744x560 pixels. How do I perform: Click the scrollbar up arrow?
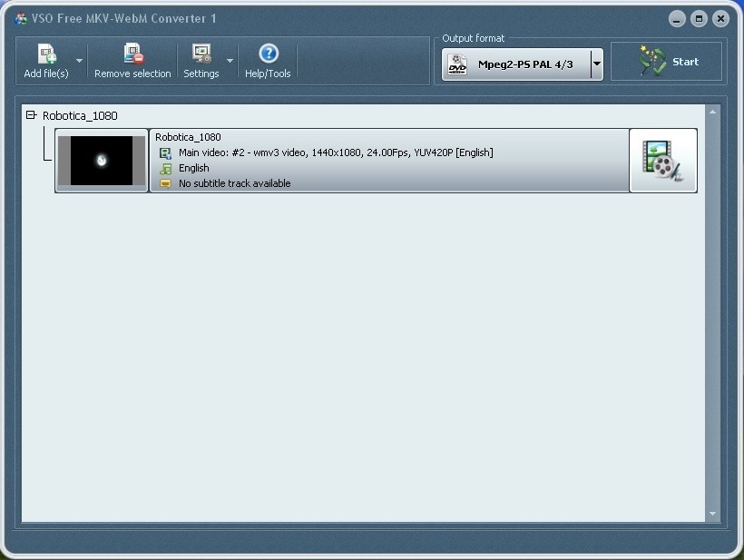click(x=712, y=112)
